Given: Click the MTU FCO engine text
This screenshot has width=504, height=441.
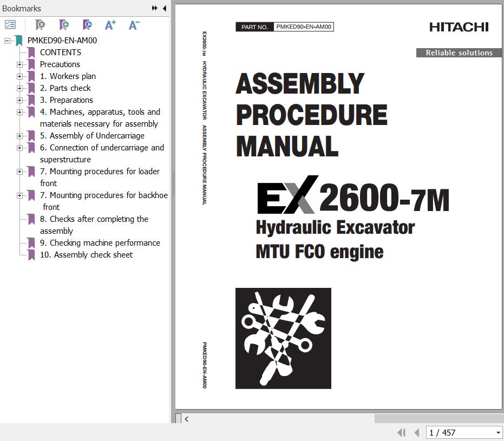Looking at the screenshot, I should pyautogui.click(x=319, y=252).
